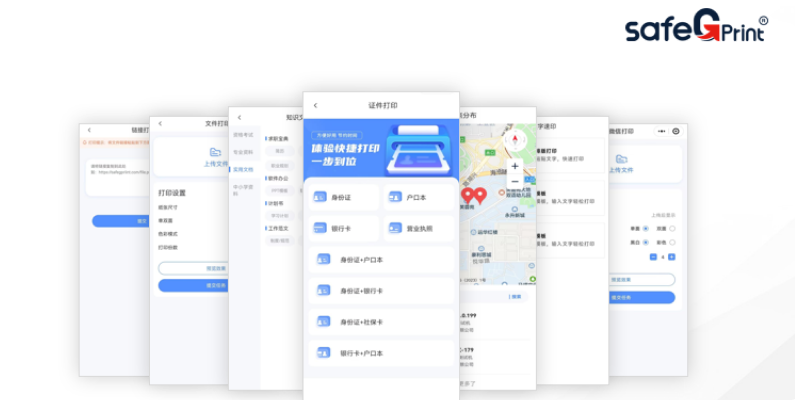Increase copies with the plus stepper

tap(671, 257)
